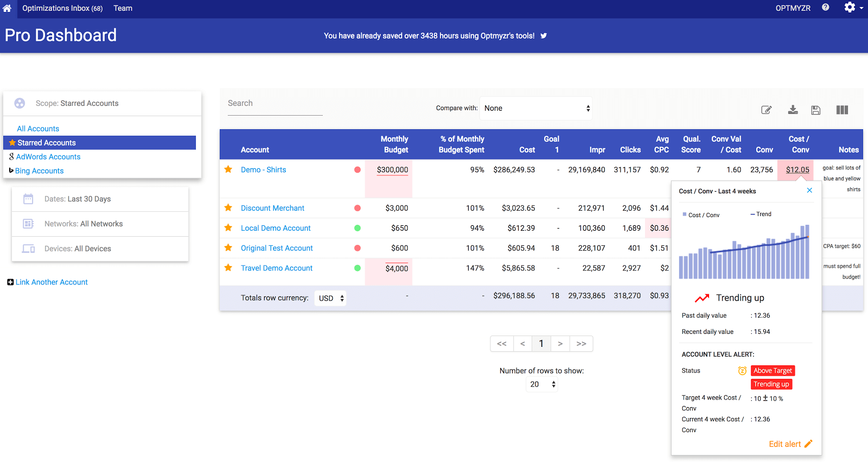Click the home icon in top bar
This screenshot has width=868, height=462.
click(x=7, y=9)
